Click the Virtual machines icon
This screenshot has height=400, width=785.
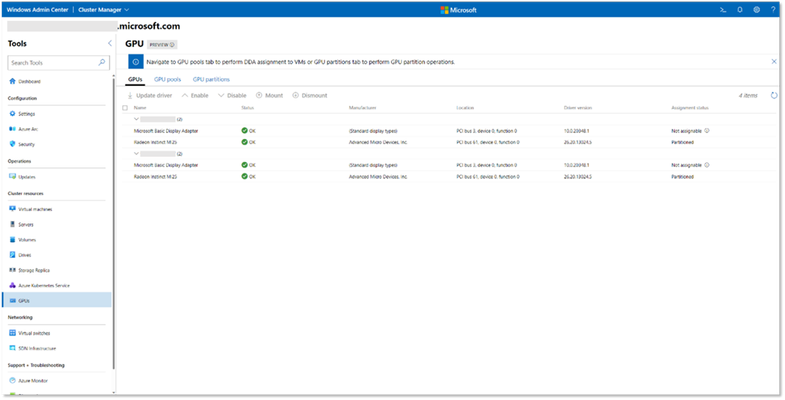13,209
